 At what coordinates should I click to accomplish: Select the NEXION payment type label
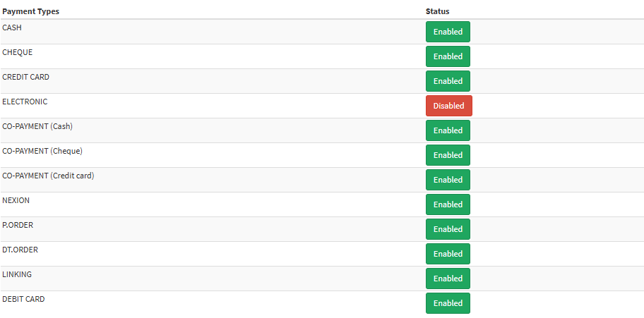[x=16, y=200]
